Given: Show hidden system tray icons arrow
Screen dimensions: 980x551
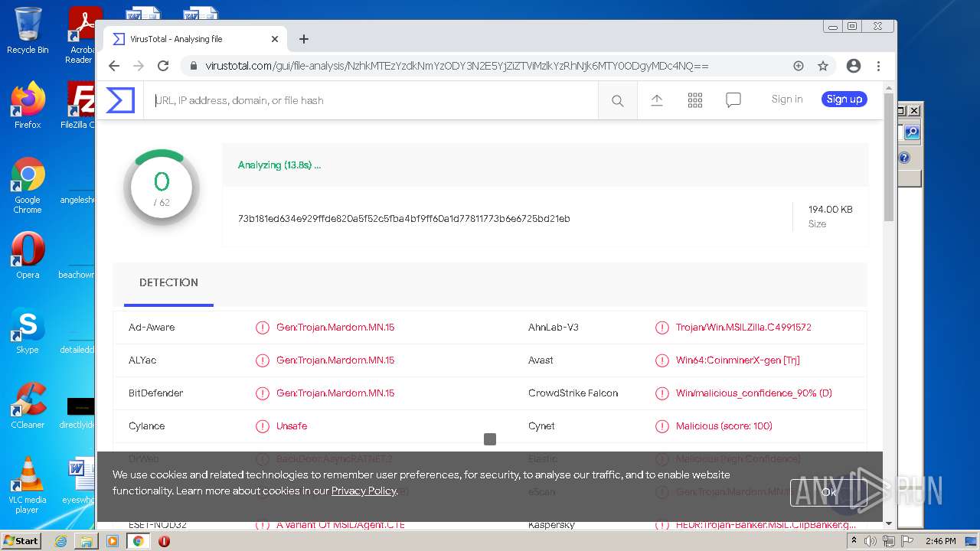Looking at the screenshot, I should point(854,541).
